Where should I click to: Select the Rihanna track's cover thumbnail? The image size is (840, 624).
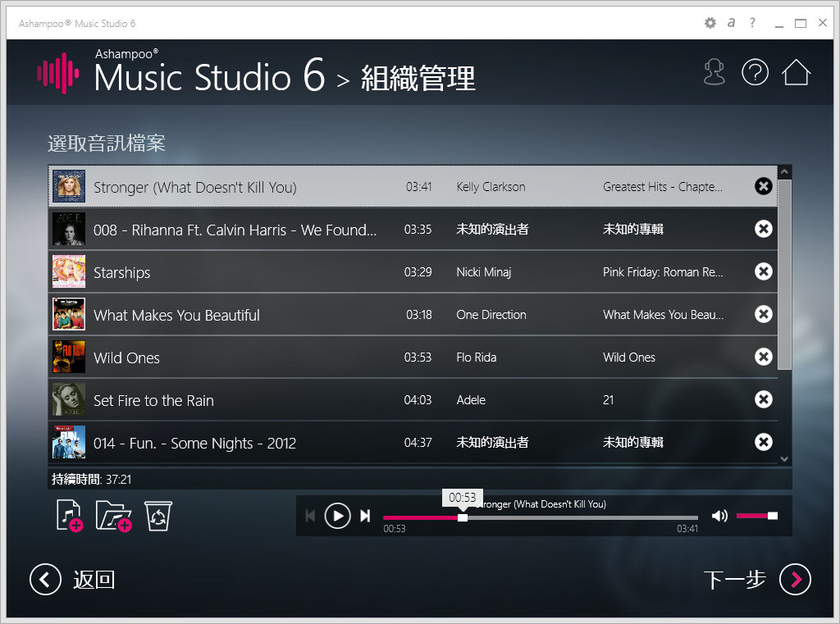click(x=69, y=230)
